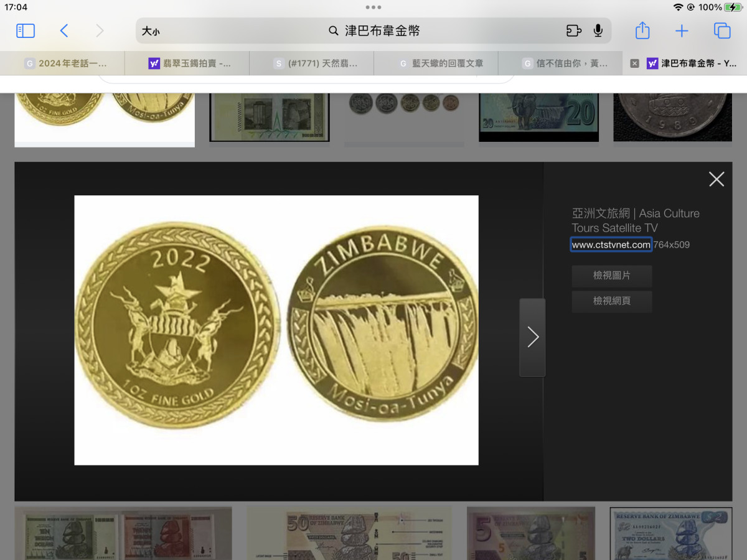Open the Share sheet

click(642, 30)
